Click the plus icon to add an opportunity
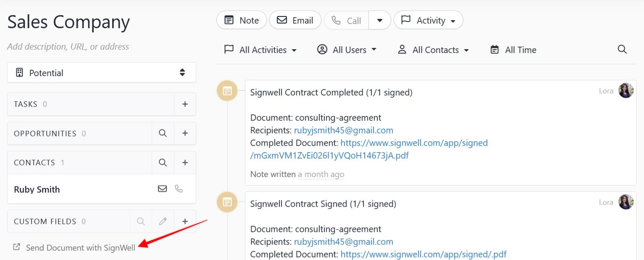Screen dimensions: 644x260 coord(185,133)
